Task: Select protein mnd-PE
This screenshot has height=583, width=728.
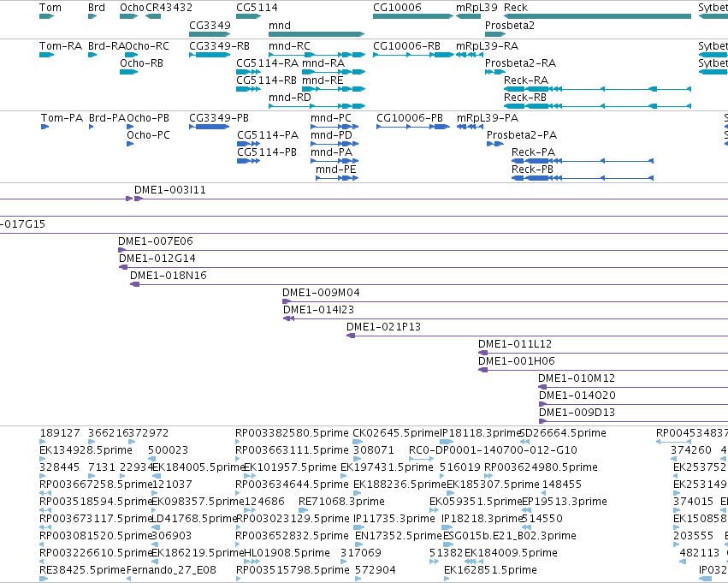Action: click(337, 178)
